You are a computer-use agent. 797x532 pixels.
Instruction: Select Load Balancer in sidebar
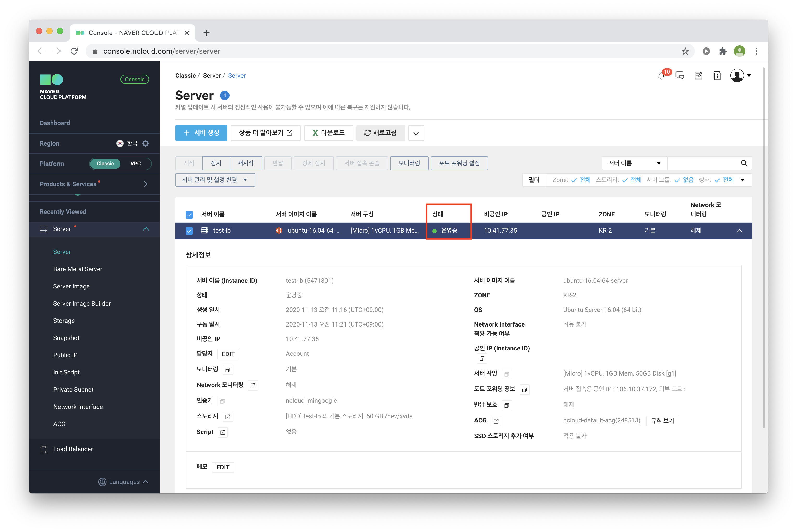pyautogui.click(x=73, y=449)
